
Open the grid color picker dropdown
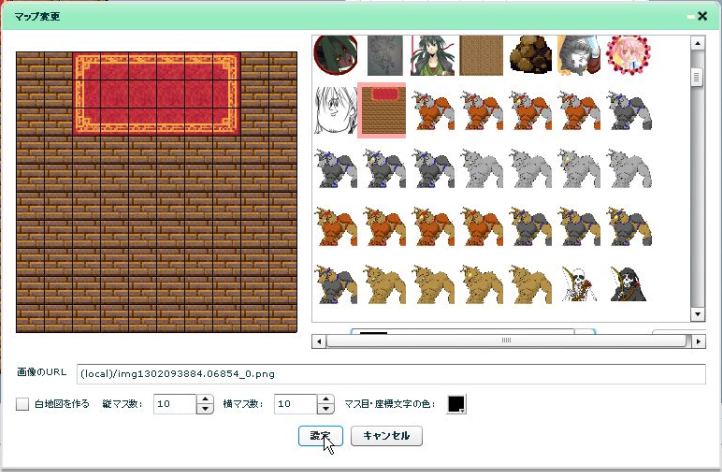(x=456, y=404)
